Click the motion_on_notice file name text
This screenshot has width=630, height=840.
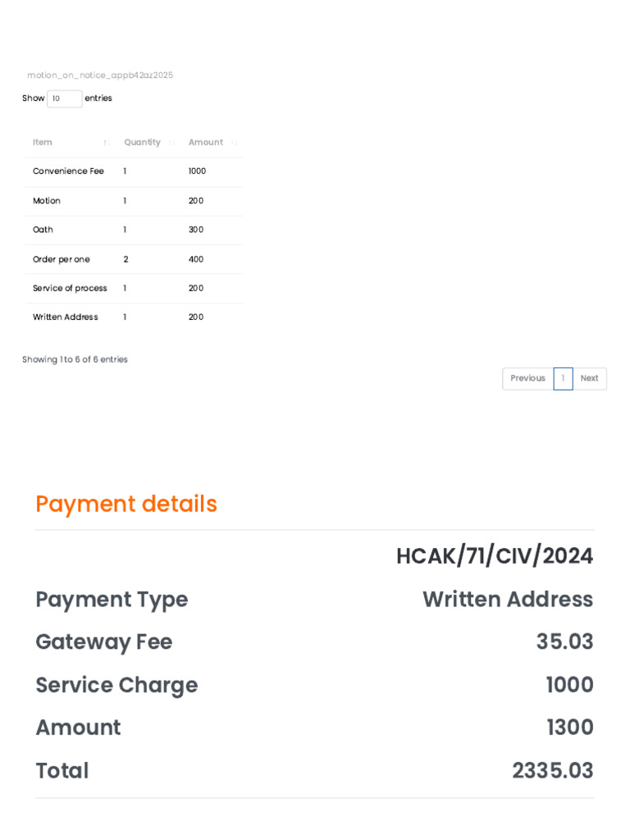(x=100, y=75)
